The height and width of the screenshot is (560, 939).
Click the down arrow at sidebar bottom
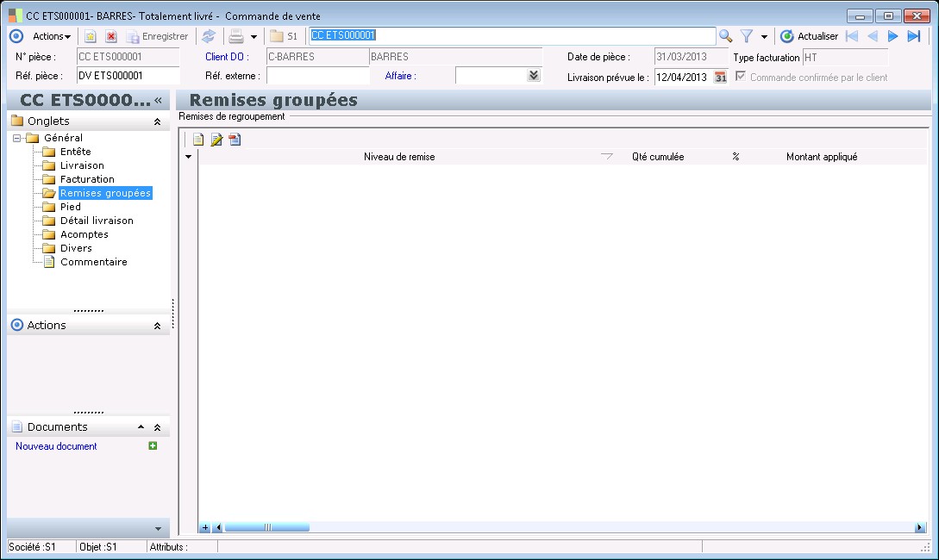click(x=158, y=529)
